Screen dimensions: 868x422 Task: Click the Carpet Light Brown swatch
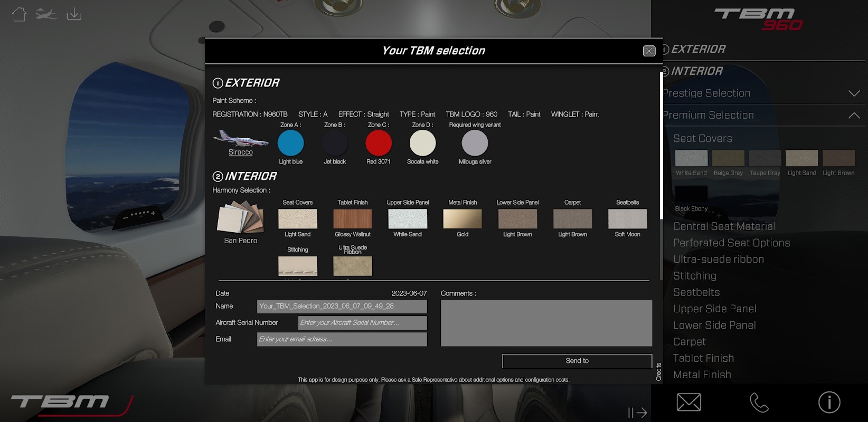coord(572,219)
